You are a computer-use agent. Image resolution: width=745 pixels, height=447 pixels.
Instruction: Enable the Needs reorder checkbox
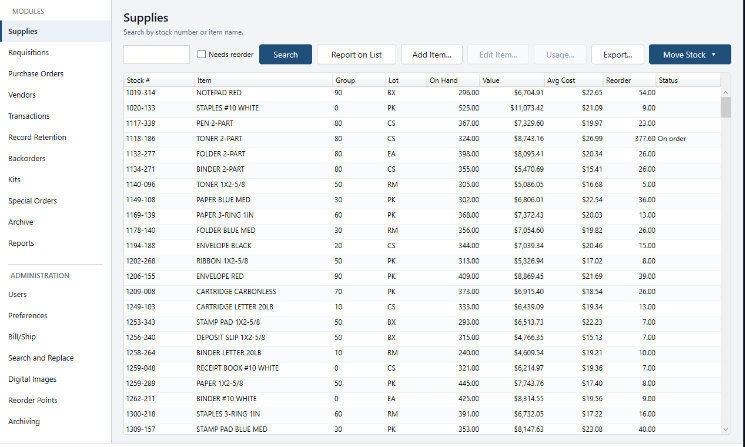(x=201, y=54)
